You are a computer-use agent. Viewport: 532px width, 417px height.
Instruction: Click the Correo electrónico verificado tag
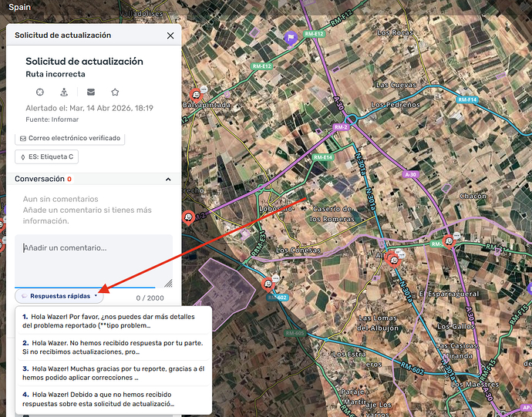tap(70, 139)
